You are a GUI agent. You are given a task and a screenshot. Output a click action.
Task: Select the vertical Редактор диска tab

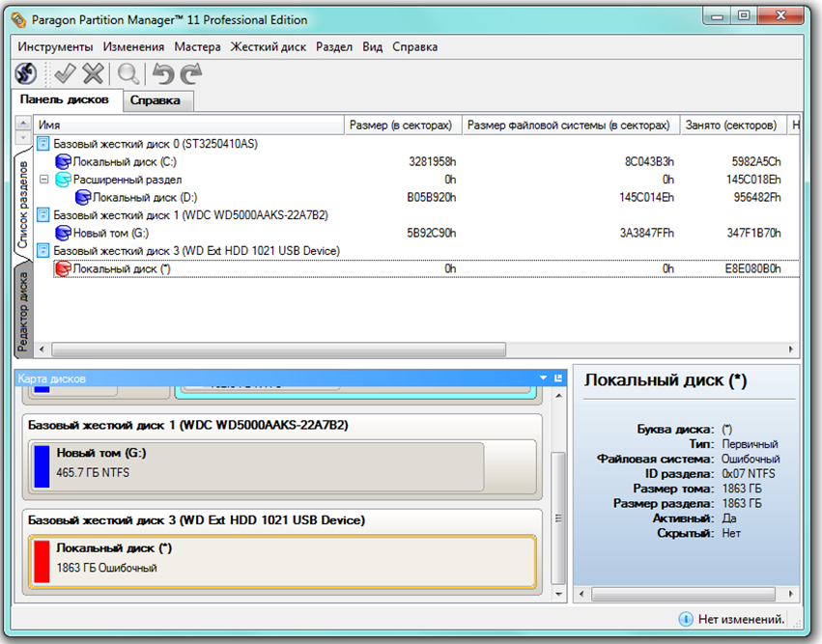22,312
